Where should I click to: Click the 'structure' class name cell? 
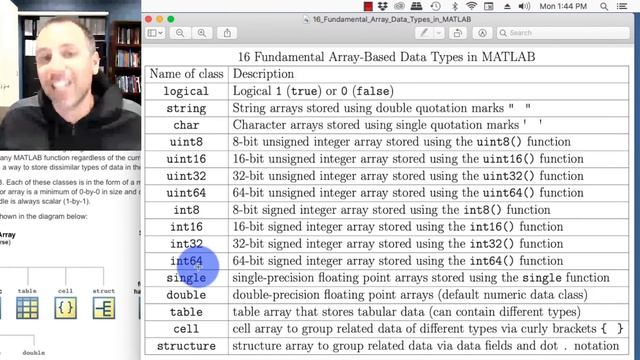186,346
